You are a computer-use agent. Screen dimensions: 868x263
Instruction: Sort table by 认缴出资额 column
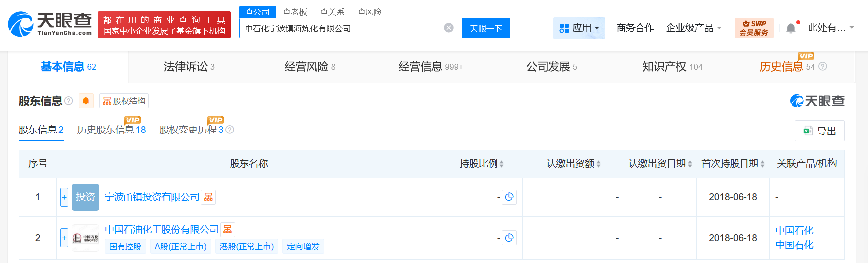573,164
